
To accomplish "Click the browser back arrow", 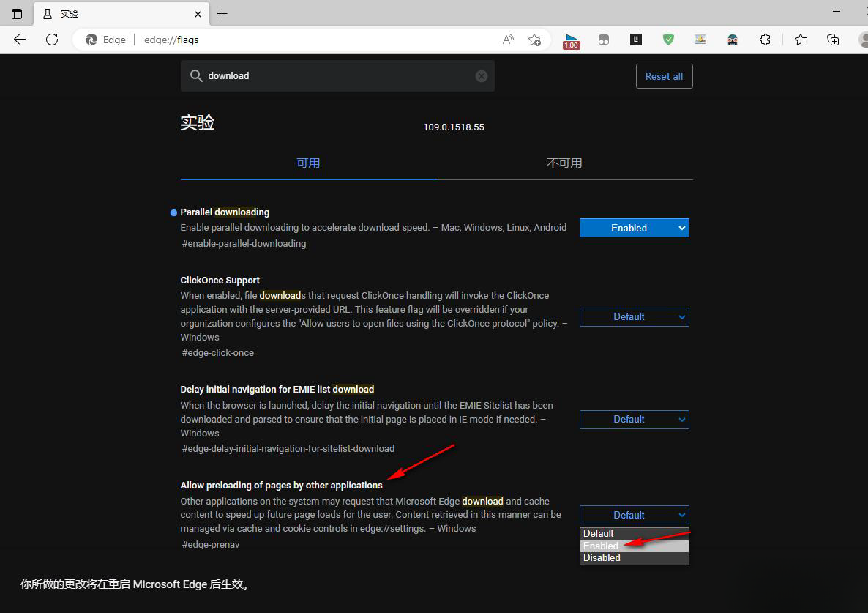I will 20,40.
